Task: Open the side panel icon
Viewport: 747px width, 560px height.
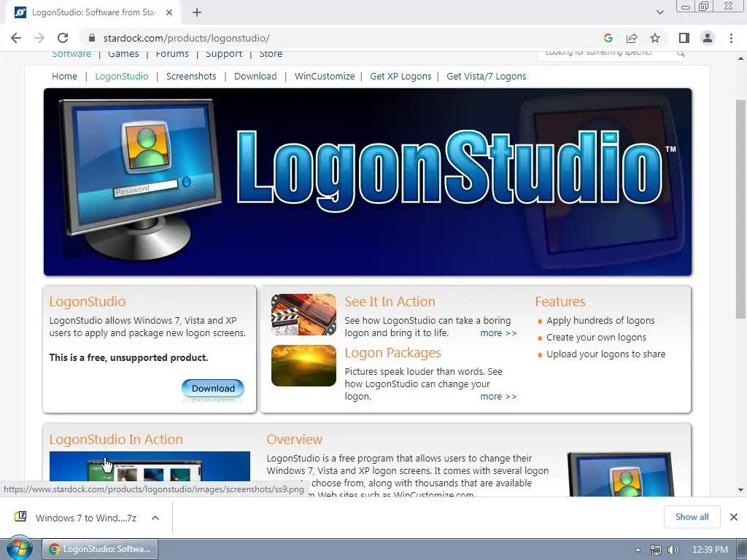Action: coord(684,38)
